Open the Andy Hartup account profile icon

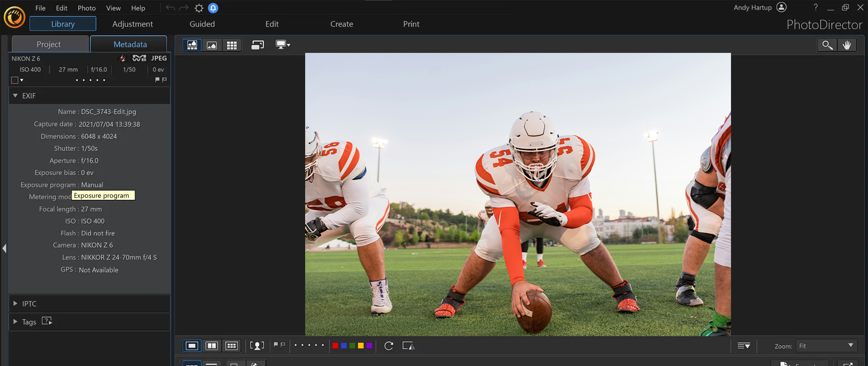click(x=781, y=7)
